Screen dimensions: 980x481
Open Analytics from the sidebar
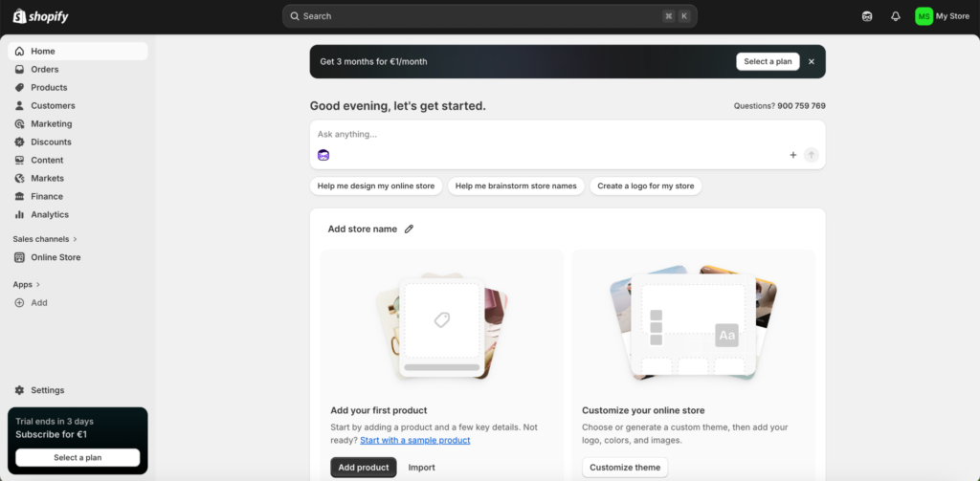[x=50, y=215]
